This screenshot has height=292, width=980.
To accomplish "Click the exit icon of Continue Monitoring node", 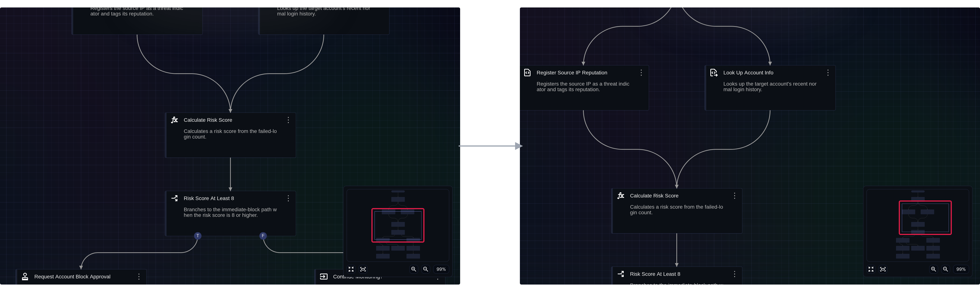I will (324, 277).
